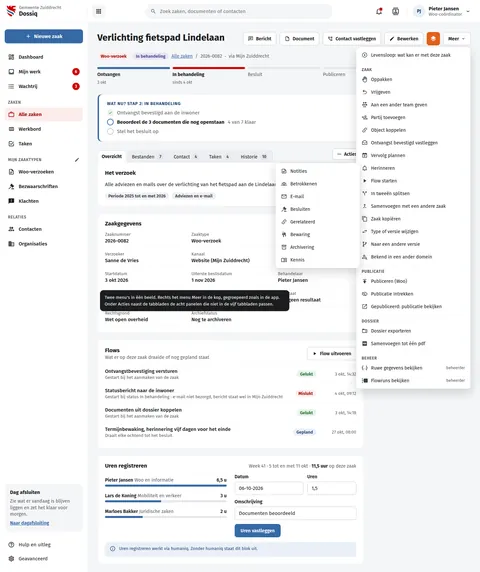The height and width of the screenshot is (572, 480).
Task: Click the Omschrijving field Documenten beoordeeld
Action: point(295,513)
